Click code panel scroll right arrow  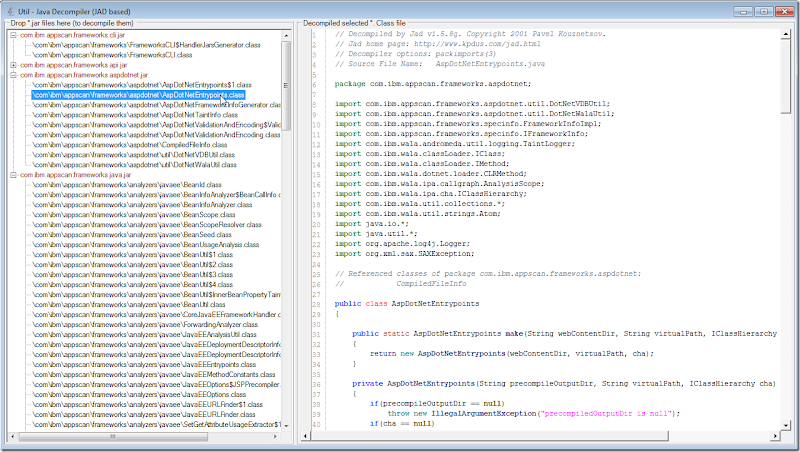pos(776,436)
